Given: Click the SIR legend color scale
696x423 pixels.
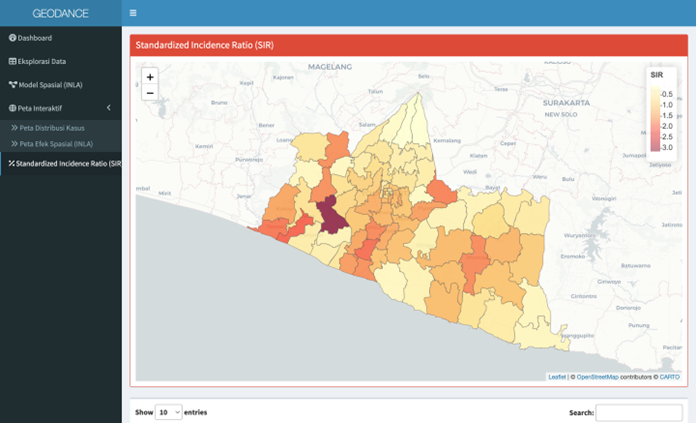Looking at the screenshot, I should coord(654,120).
